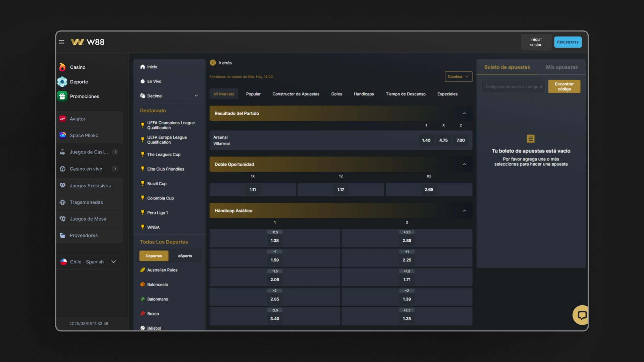The width and height of the screenshot is (644, 362).
Task: Select double chance 12 at 1.17
Action: click(x=341, y=190)
